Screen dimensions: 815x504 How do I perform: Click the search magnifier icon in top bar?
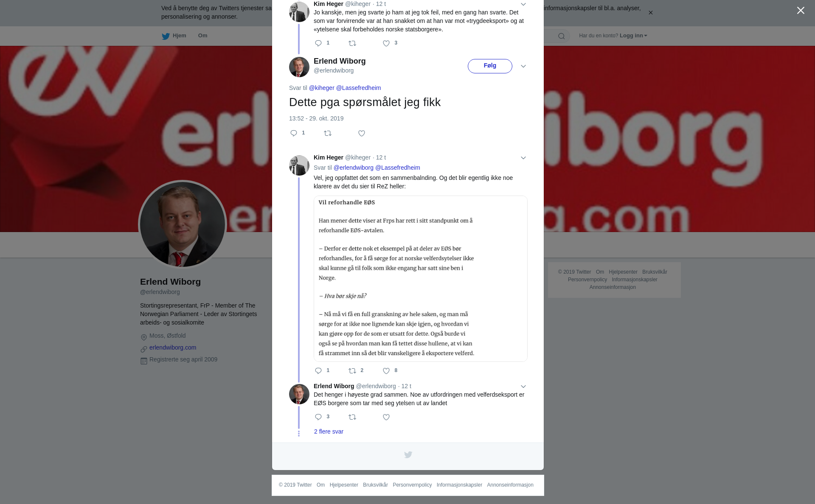coord(562,36)
